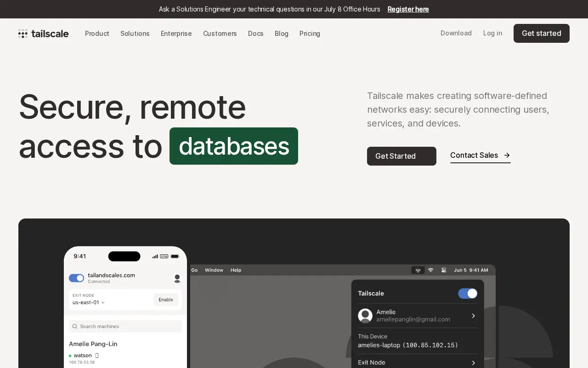Click the Wi-Fi icon in the mockup menu bar
Screen dimensions: 588x368
(430, 270)
